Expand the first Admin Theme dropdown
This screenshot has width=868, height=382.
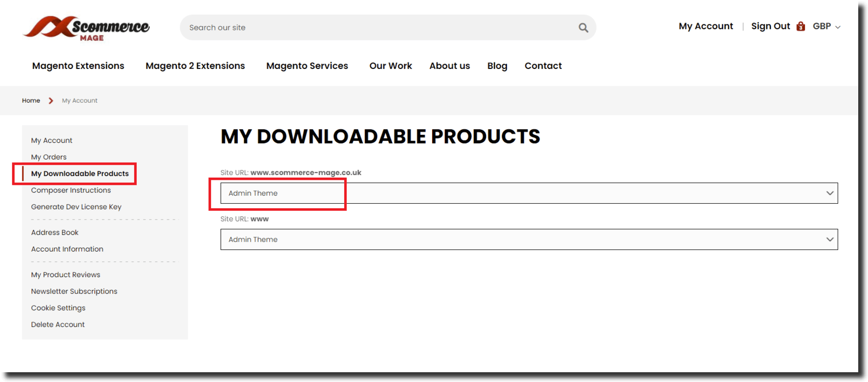(529, 193)
